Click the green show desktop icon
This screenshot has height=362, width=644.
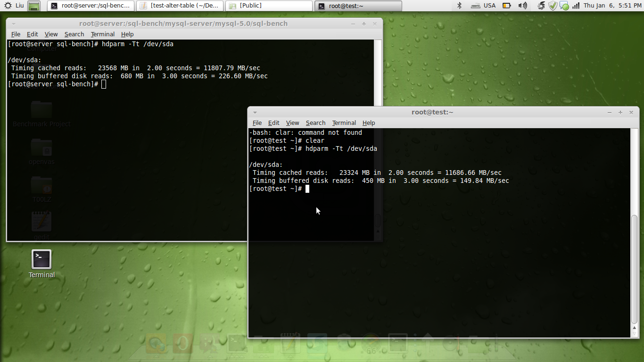[x=34, y=6]
